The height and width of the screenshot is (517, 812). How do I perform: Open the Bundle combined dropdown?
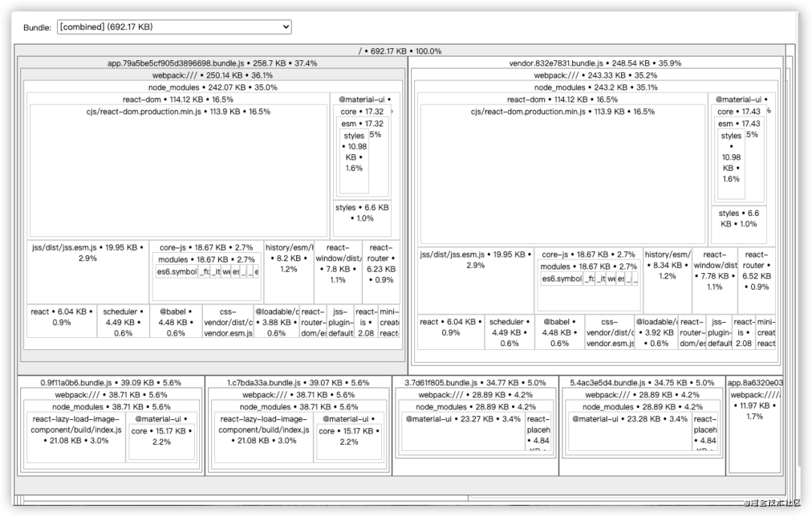click(174, 27)
